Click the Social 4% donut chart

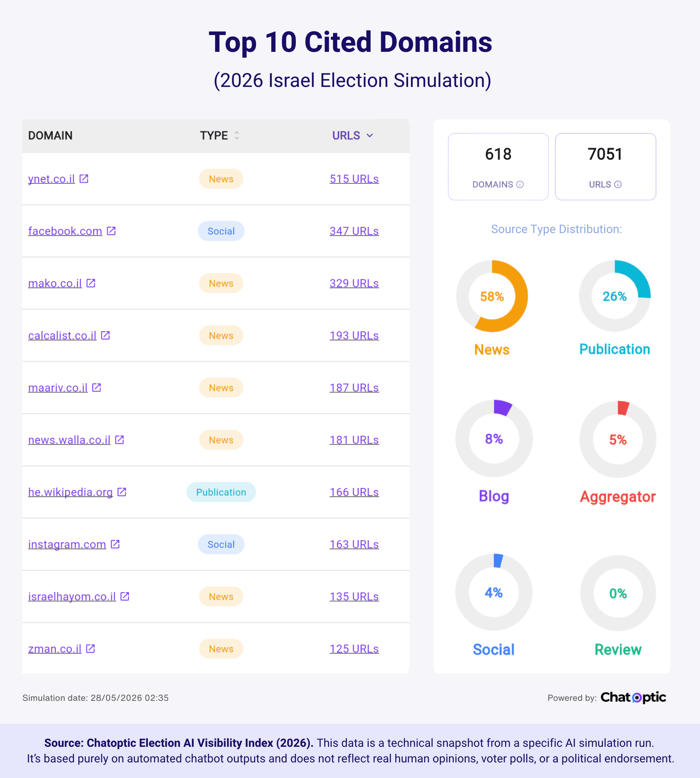pos(494,592)
